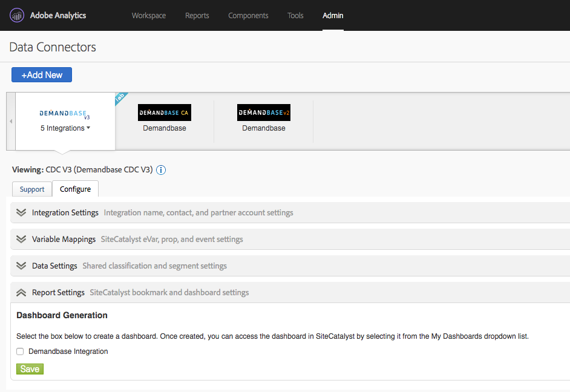Select the Demandbase v2 connector logo
This screenshot has height=392, width=570.
[x=264, y=113]
